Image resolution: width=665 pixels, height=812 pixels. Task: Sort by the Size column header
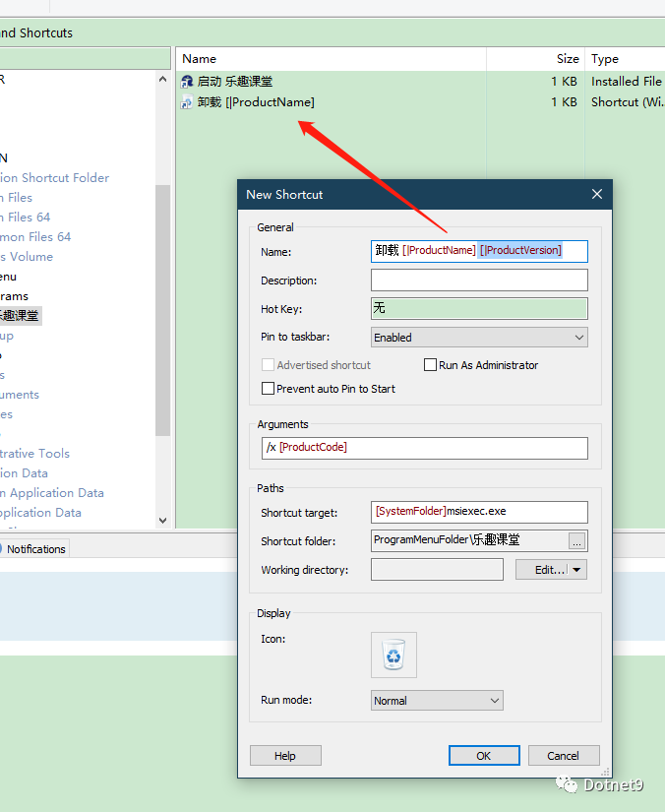click(535, 58)
